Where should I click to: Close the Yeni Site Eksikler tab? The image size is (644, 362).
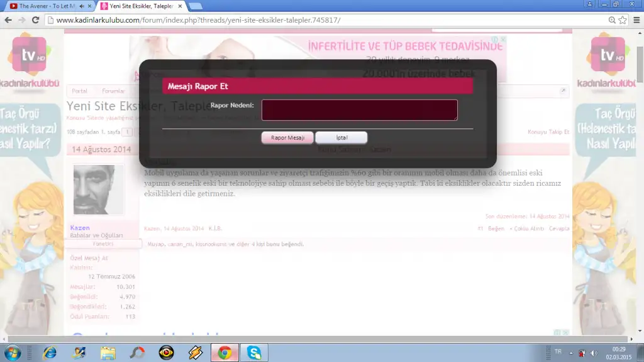180,6
